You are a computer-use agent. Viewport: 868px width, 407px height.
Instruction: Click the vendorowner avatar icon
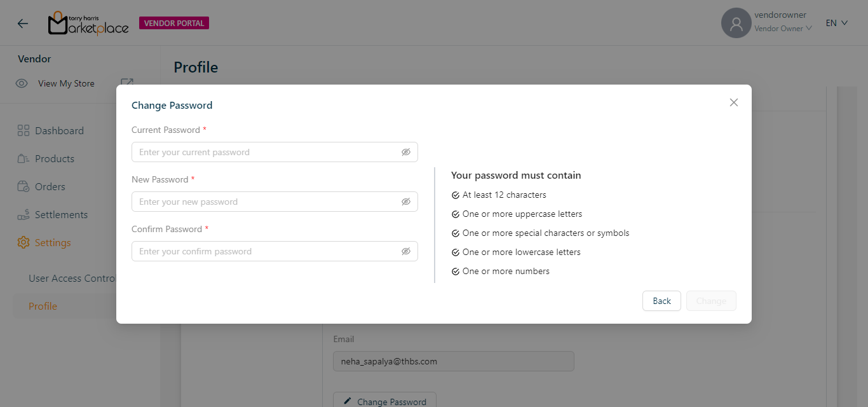[x=736, y=24]
